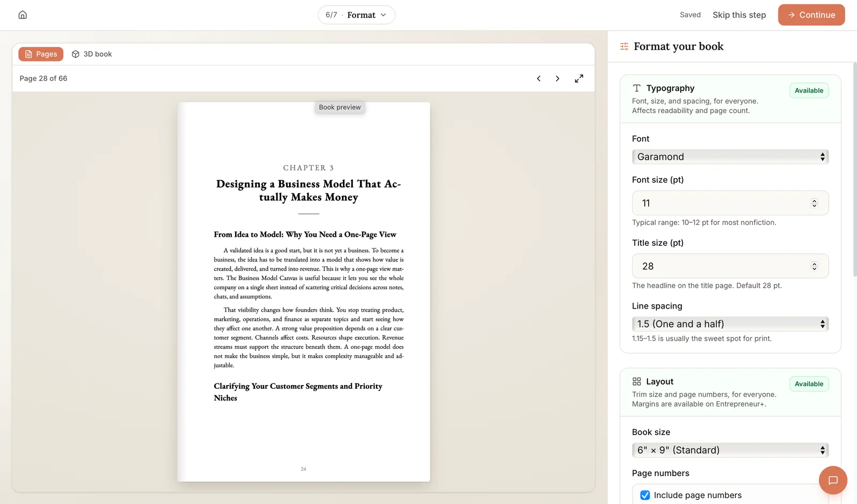Click the Saved status text
Viewport: 857px width, 504px height.
690,15
